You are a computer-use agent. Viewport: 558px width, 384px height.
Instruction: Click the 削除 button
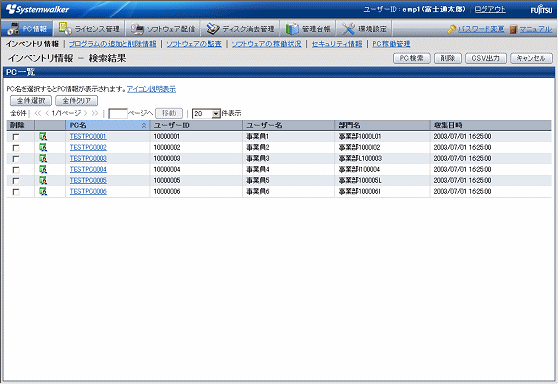pyautogui.click(x=448, y=58)
